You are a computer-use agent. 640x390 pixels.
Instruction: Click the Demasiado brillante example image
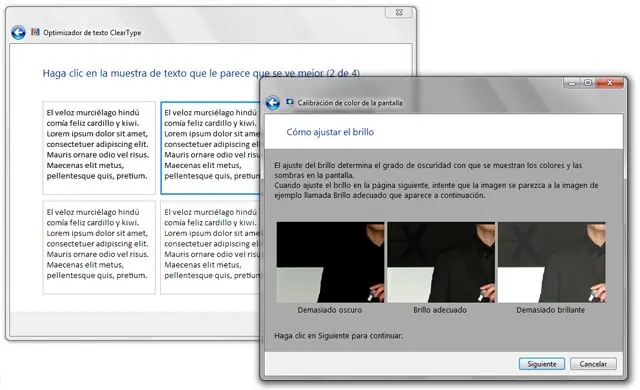pos(551,262)
